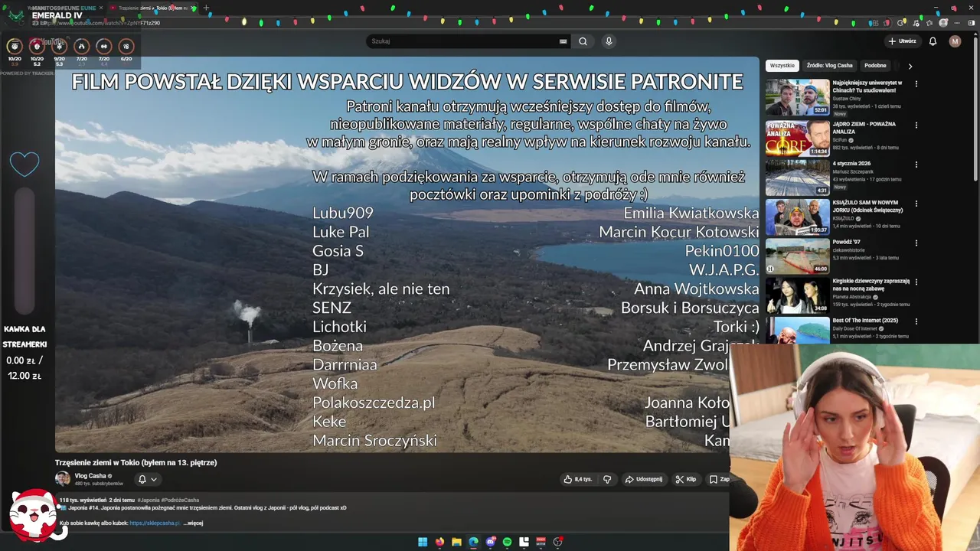
Task: Show more filter chips with arrow
Action: click(910, 66)
